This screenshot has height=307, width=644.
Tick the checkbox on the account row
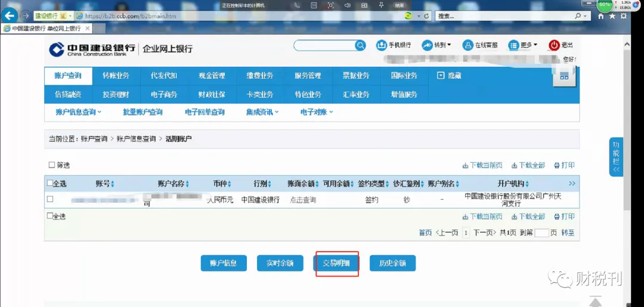pos(50,199)
